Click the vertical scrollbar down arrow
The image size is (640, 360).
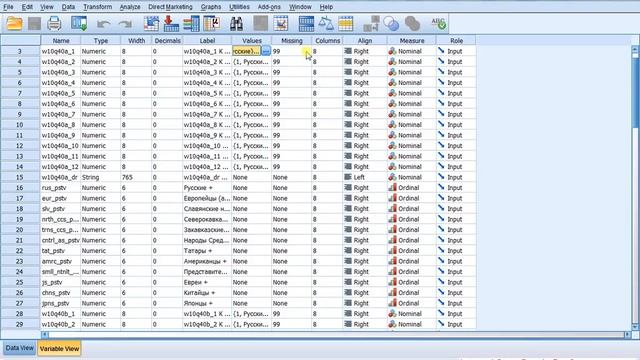(635, 327)
